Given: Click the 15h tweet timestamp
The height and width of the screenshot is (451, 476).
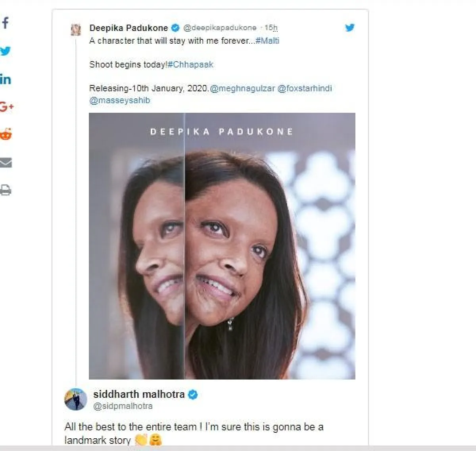Looking at the screenshot, I should pyautogui.click(x=271, y=28).
